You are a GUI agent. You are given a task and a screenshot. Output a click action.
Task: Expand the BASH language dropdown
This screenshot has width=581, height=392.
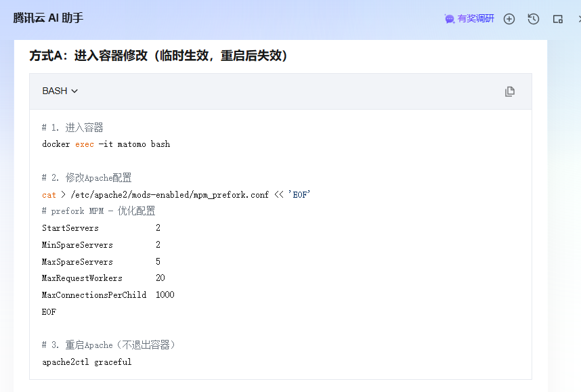[60, 91]
